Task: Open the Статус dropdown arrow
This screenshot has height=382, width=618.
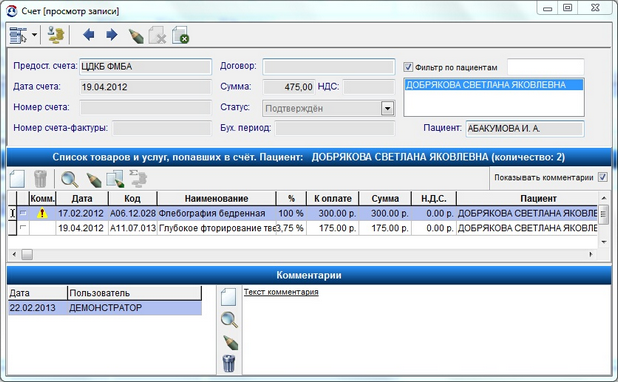Action: (x=387, y=108)
